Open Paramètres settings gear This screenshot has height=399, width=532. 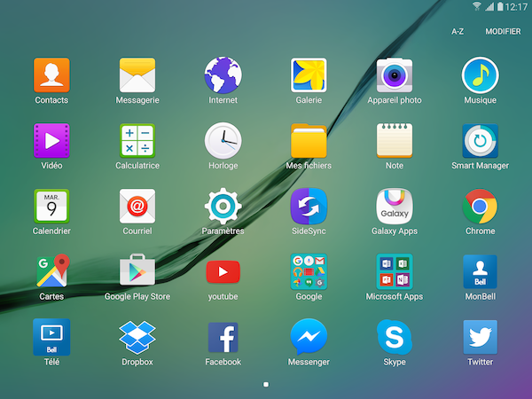(223, 206)
